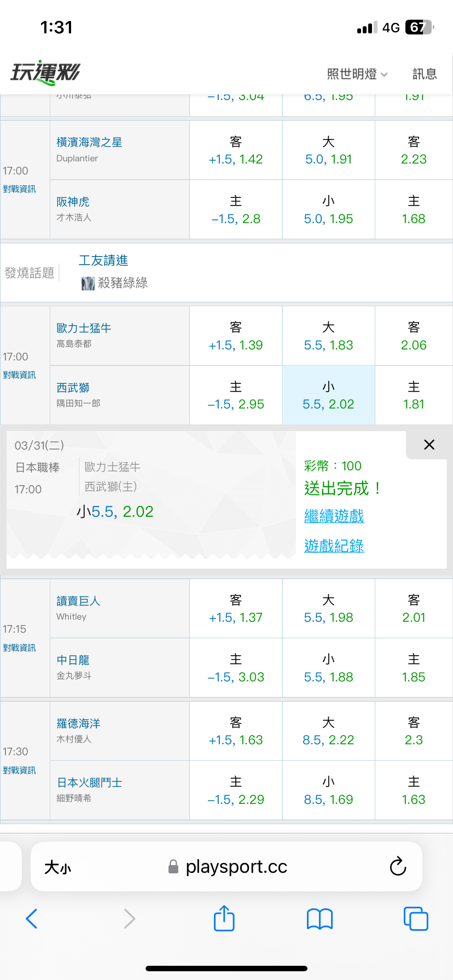Open the 遊戲紀錄 link
This screenshot has height=980, width=453.
coord(334,545)
